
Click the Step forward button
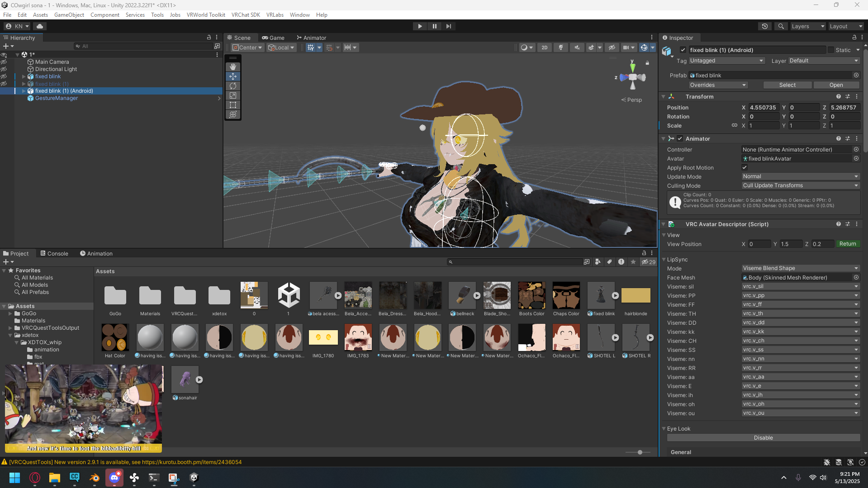tap(448, 26)
